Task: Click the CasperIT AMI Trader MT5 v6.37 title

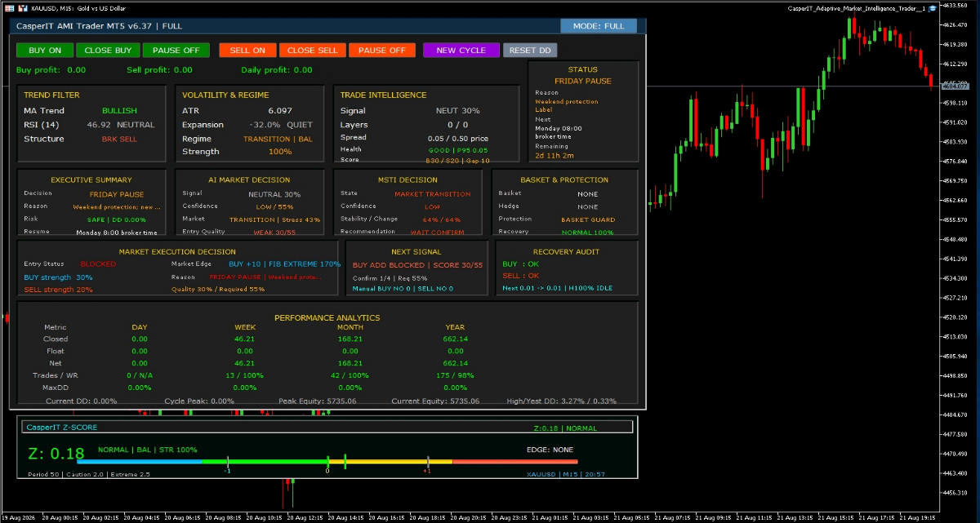Action: tap(99, 26)
